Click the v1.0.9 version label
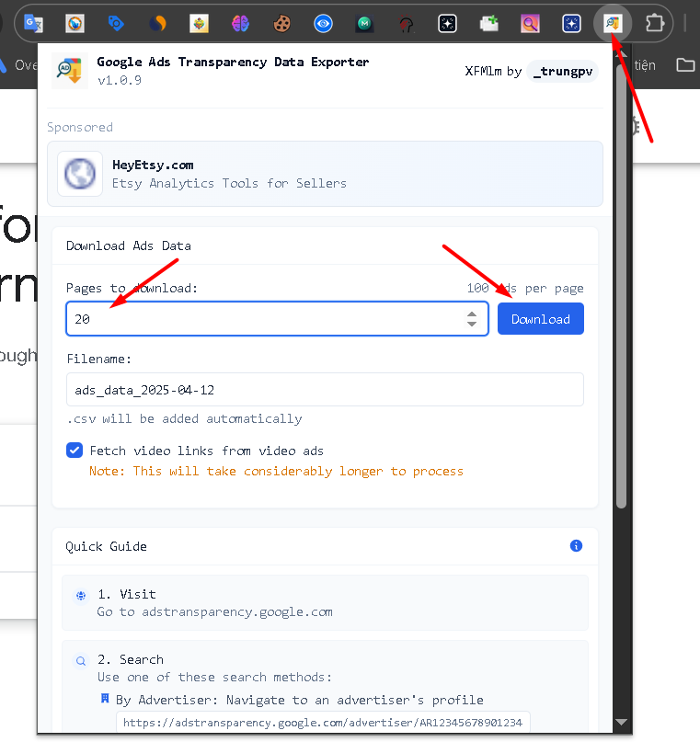Image resolution: width=700 pixels, height=742 pixels. click(120, 80)
